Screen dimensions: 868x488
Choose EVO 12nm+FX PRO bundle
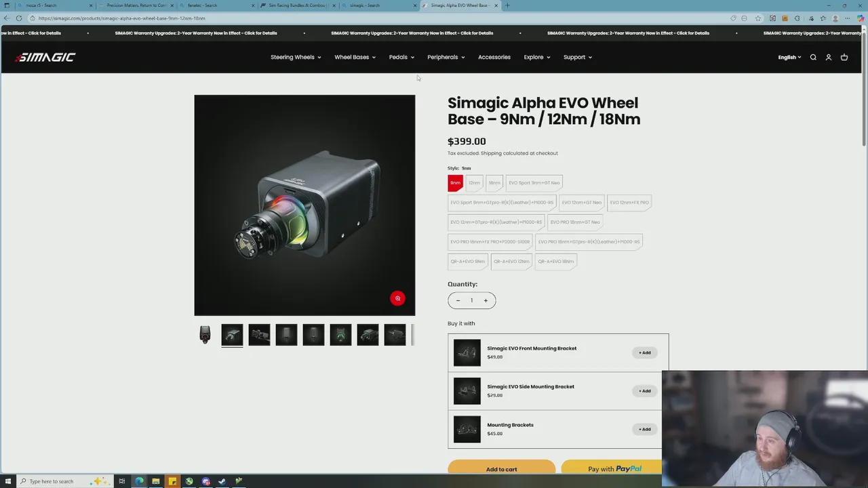[x=629, y=203]
